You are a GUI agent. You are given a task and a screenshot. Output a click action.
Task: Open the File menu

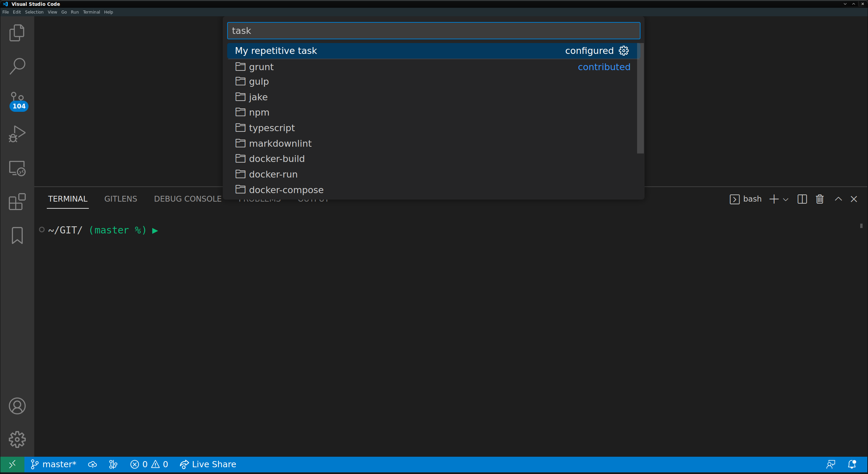[x=6, y=12]
